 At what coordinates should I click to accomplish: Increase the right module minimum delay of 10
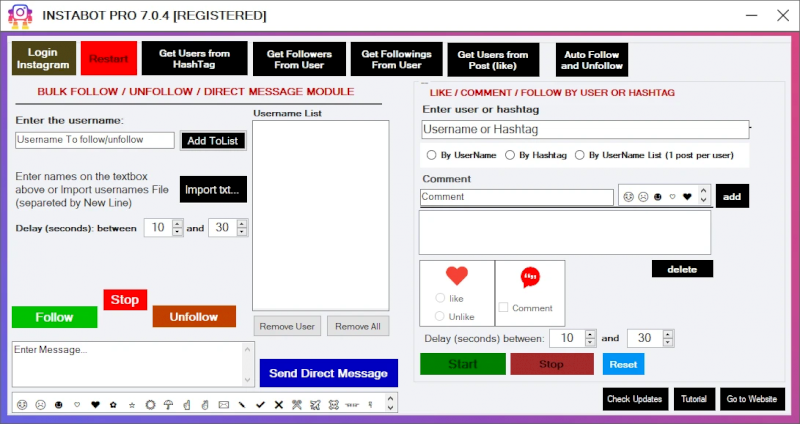click(590, 334)
